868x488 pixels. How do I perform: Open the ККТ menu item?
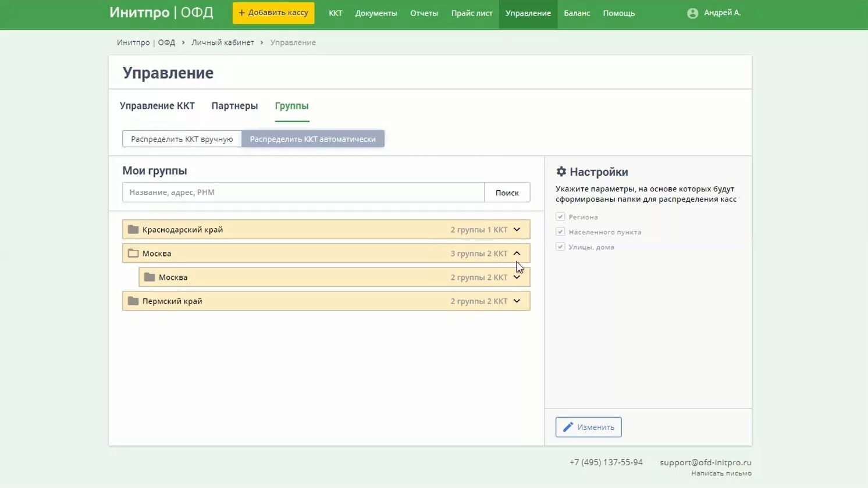point(336,13)
